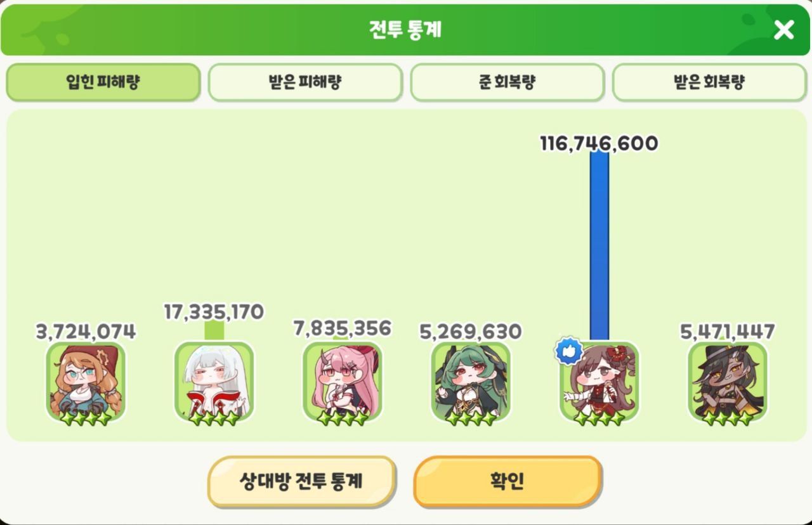Click the 17,335,170 damage number
This screenshot has width=812, height=525.
pos(214,312)
